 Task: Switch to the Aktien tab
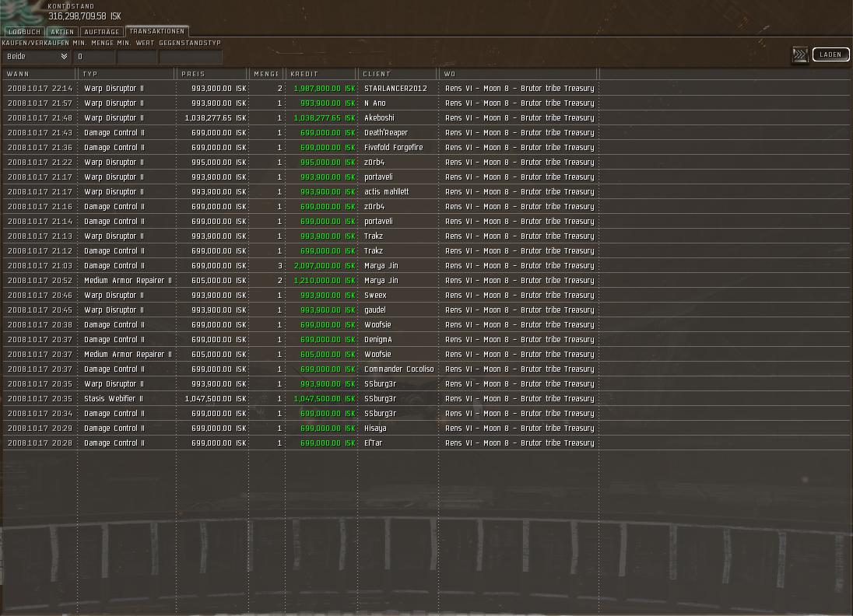click(62, 32)
